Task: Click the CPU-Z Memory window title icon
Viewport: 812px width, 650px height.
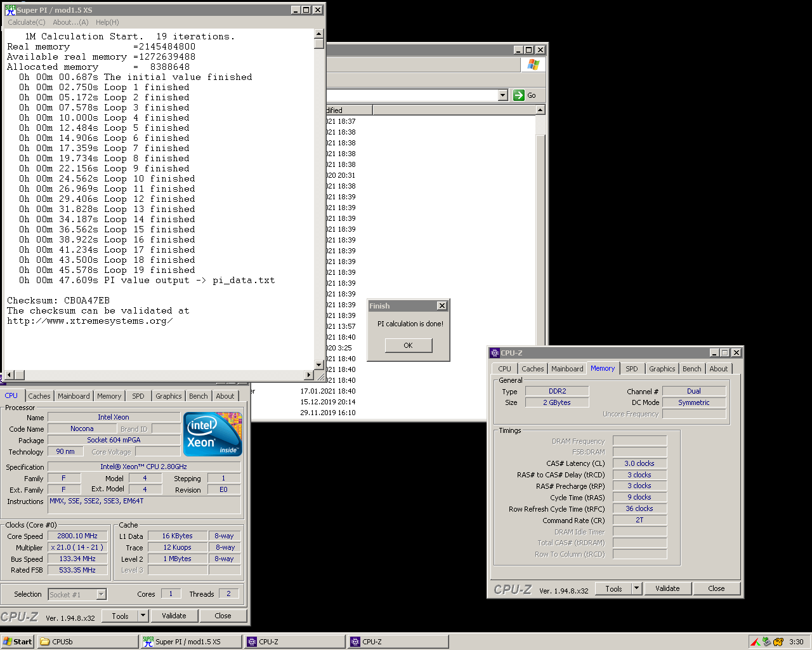Action: (x=495, y=353)
